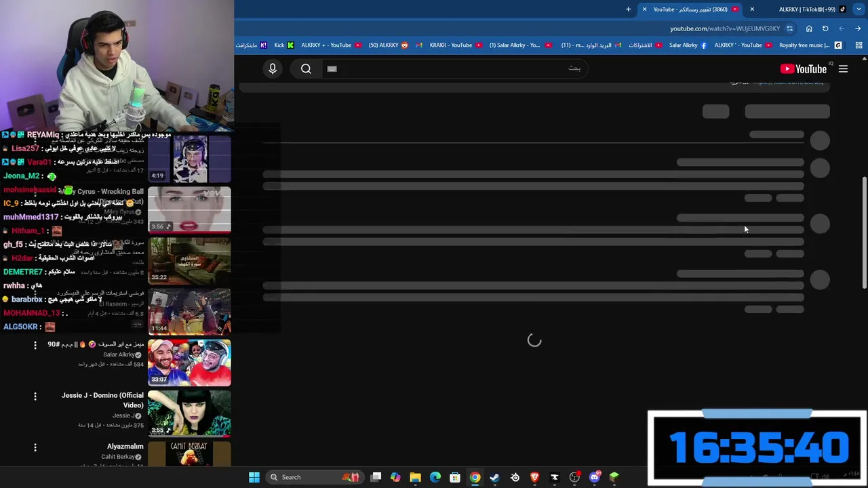
Task: Click the Windows taskbar Search box
Action: [x=313, y=477]
